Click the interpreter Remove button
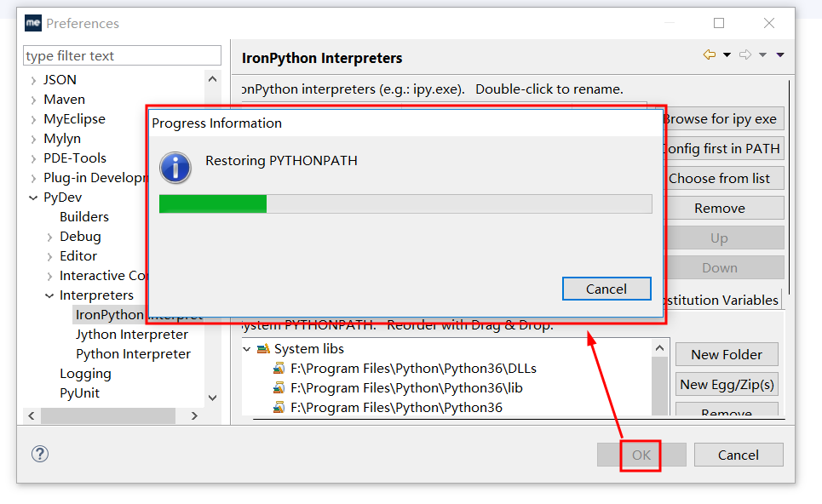This screenshot has height=504, width=822. point(724,209)
